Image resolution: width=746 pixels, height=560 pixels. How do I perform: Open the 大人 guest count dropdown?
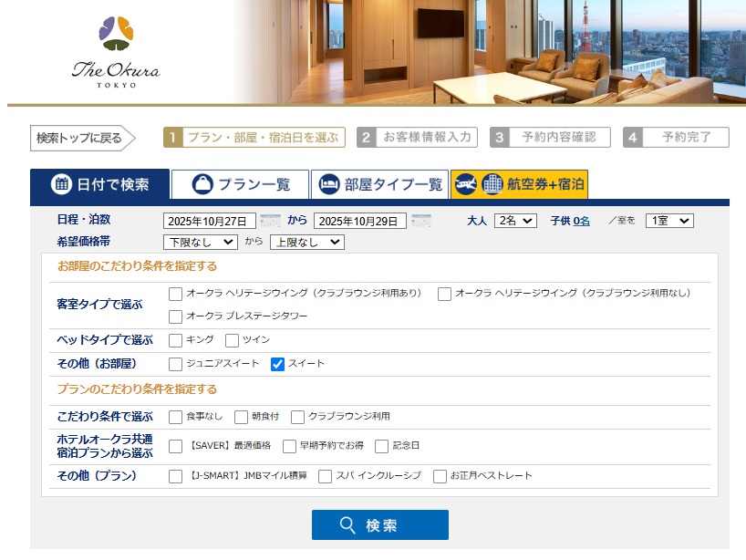(x=515, y=221)
